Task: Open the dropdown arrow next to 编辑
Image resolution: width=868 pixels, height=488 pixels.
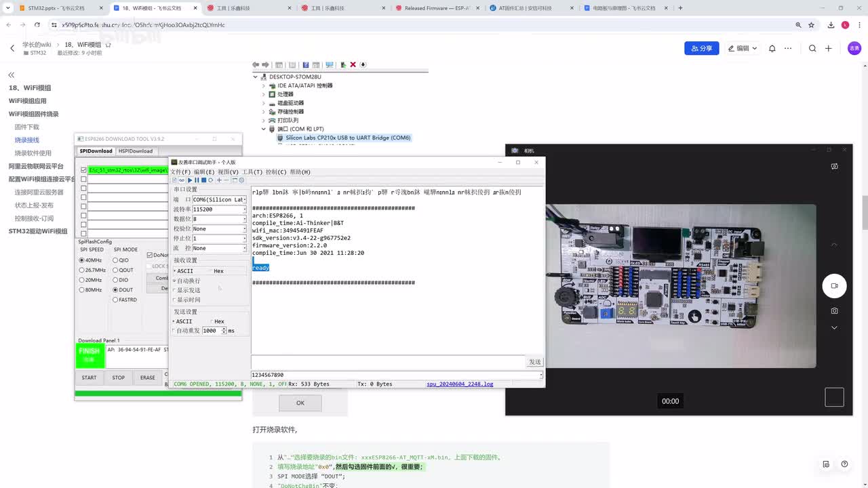Action: (x=755, y=48)
